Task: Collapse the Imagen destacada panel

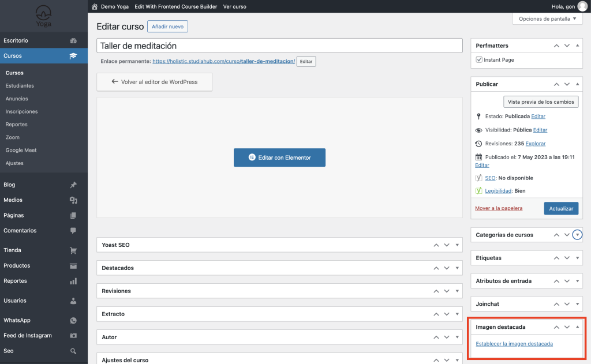Action: (x=578, y=327)
